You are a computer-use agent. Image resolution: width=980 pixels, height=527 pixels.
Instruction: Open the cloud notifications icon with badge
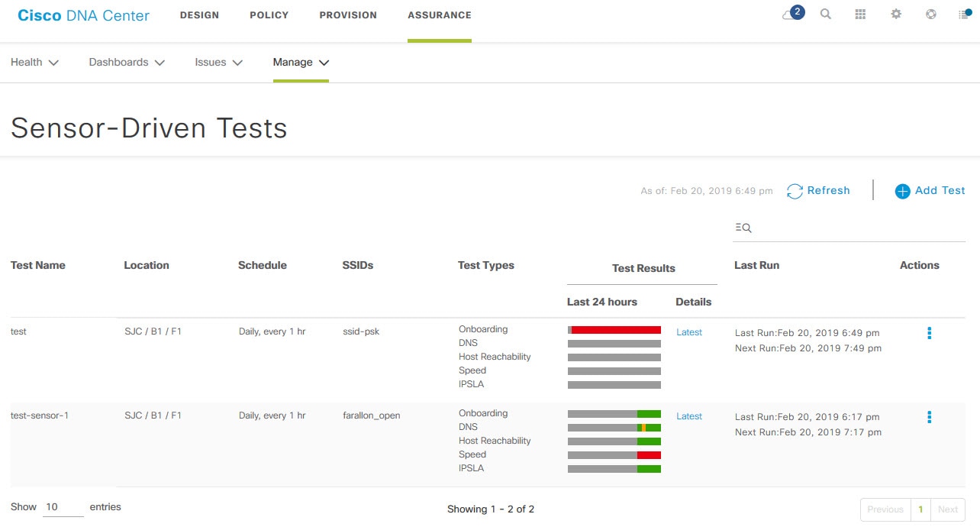click(x=793, y=14)
